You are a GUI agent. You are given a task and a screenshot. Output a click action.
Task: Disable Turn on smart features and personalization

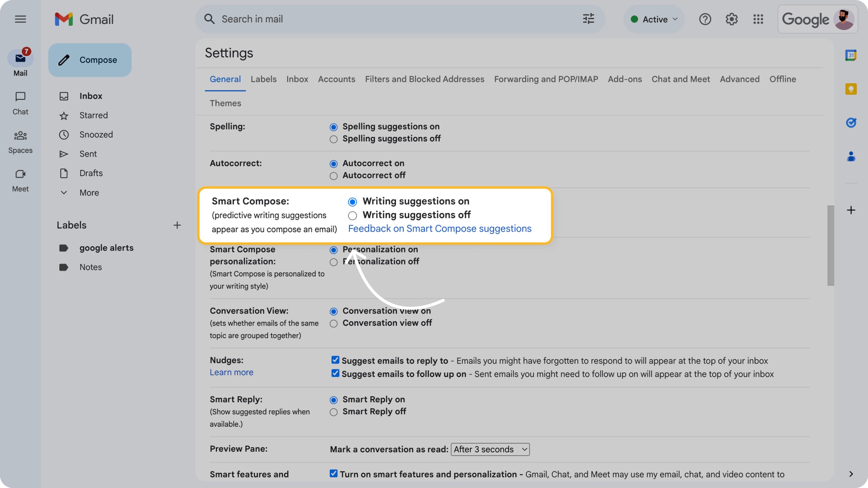pos(333,473)
